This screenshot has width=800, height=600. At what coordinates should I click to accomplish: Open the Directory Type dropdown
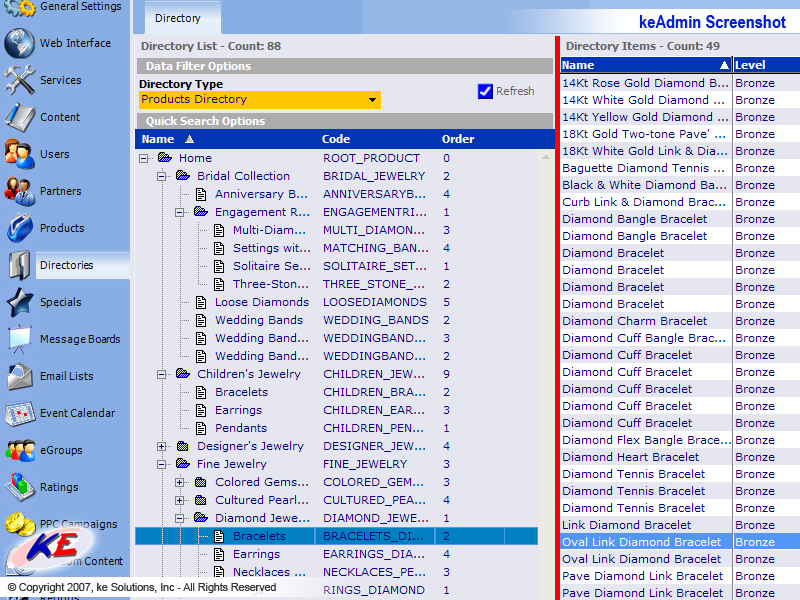click(x=372, y=100)
